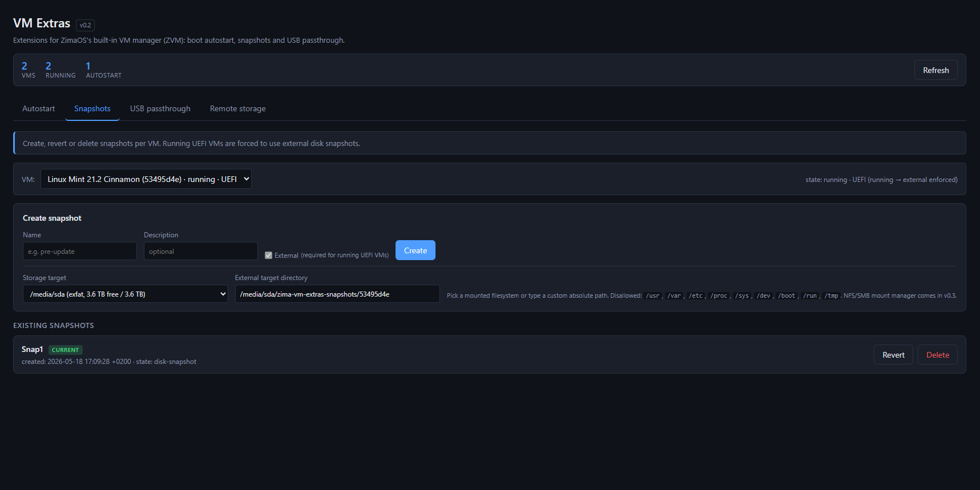Click the /sys disallowed path tag

tap(742, 295)
